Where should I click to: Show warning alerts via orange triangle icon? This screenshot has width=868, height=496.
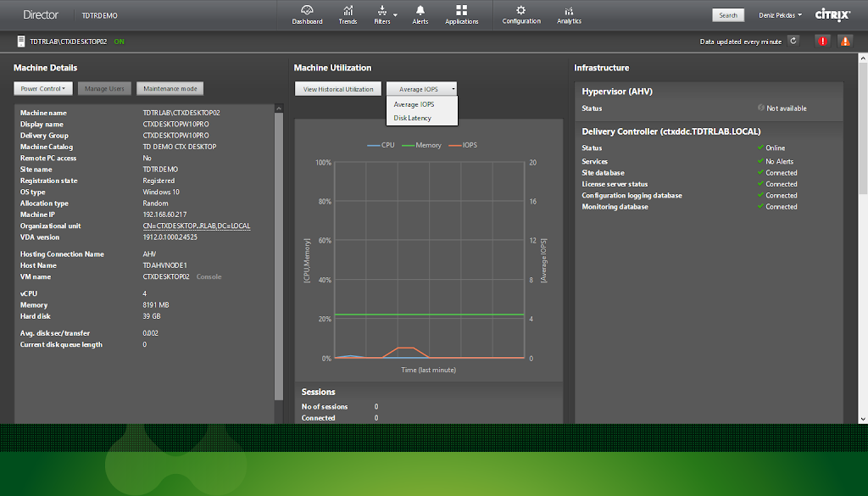pos(845,41)
